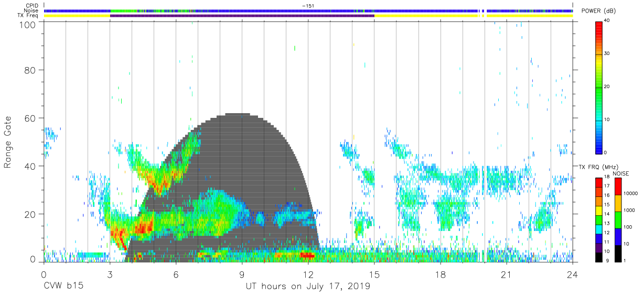Click the 80 tick on Range Gate axis
The height and width of the screenshot is (297, 644).
(30, 70)
